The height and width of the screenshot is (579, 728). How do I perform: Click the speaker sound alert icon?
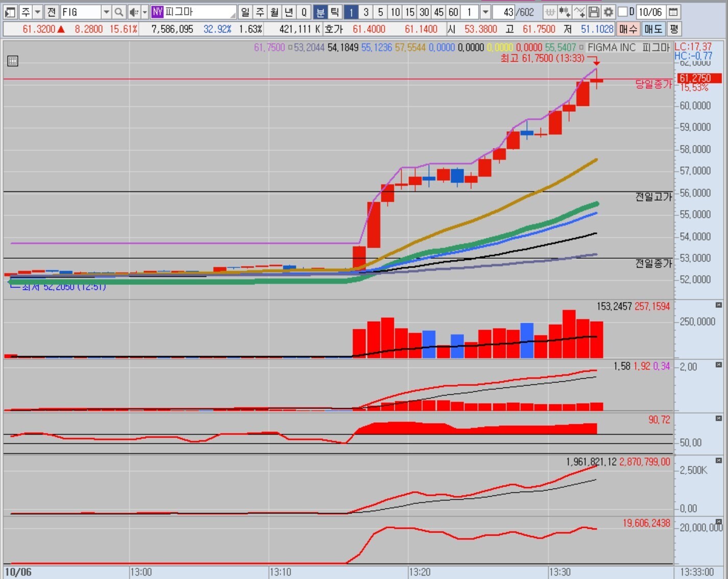coord(134,12)
